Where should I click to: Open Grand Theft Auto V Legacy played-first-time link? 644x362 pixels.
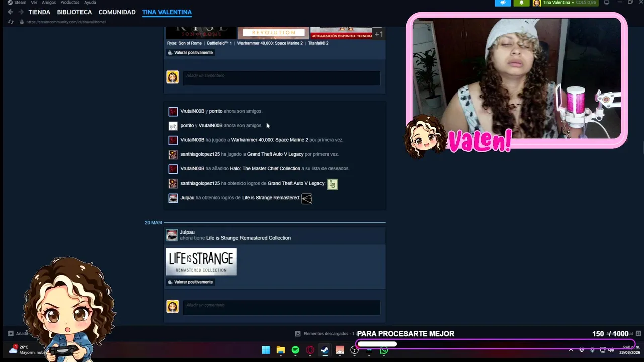coord(275,154)
